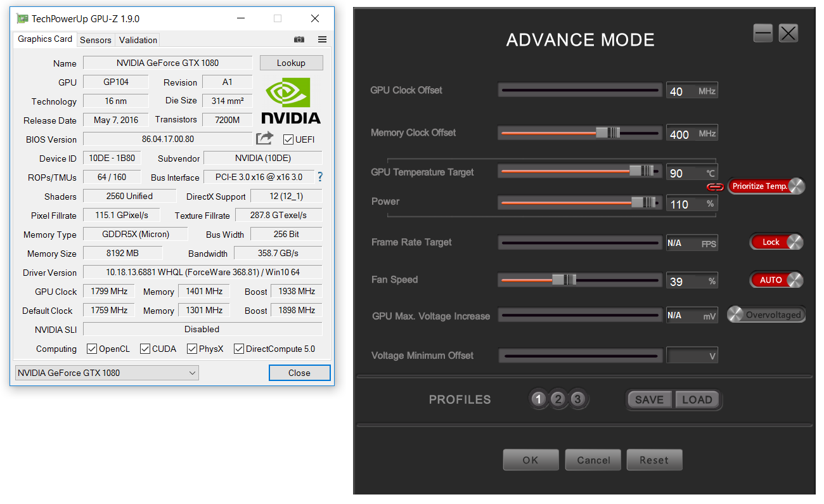824x504 pixels.
Task: Click the Bandwidth 358.7 GB/s value
Action: (278, 253)
